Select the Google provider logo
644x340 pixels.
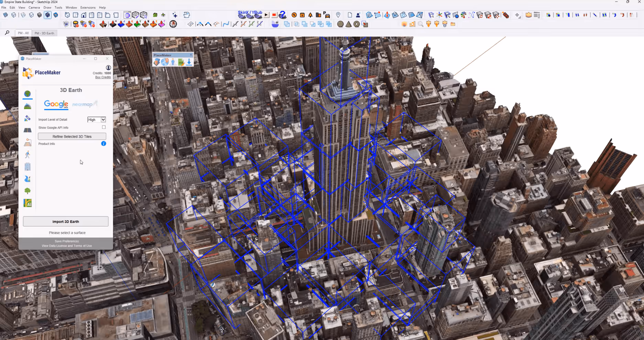point(56,104)
